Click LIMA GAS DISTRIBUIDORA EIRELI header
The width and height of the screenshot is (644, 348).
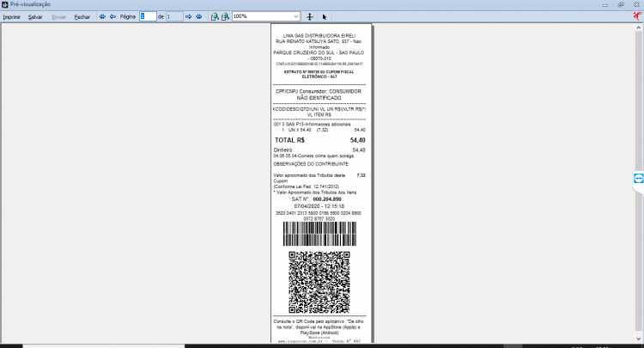tap(319, 36)
